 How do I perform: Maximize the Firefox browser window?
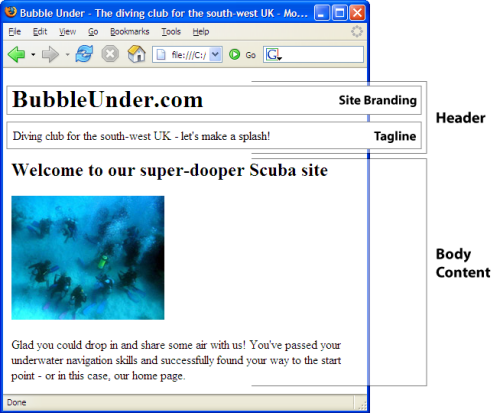(x=340, y=13)
